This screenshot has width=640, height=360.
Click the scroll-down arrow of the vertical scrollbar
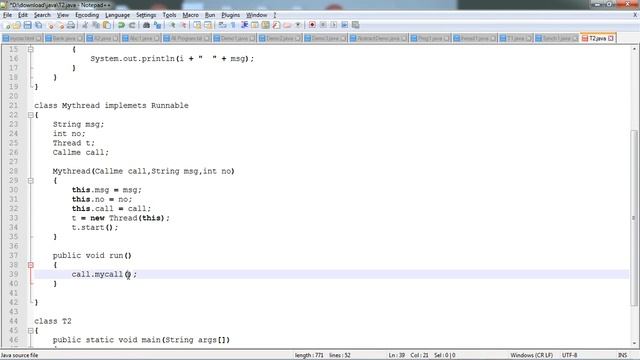click(x=634, y=344)
